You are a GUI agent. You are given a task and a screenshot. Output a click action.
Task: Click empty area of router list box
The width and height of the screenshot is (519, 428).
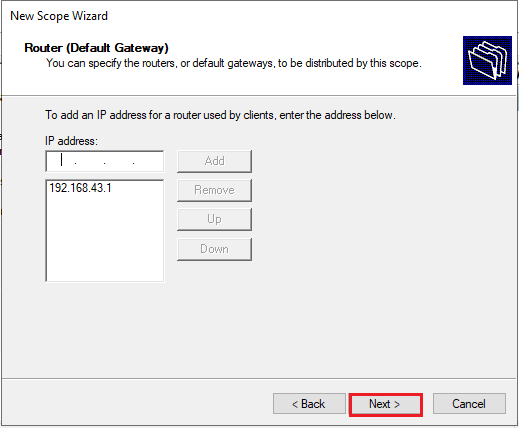pos(104,238)
